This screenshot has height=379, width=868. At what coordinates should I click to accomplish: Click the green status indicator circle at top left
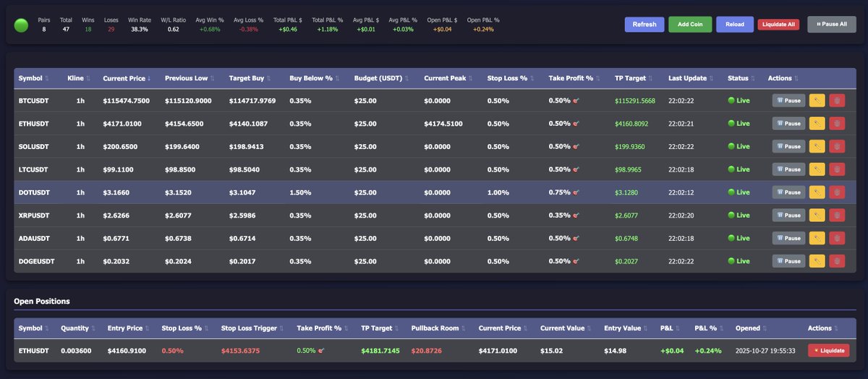pyautogui.click(x=21, y=25)
